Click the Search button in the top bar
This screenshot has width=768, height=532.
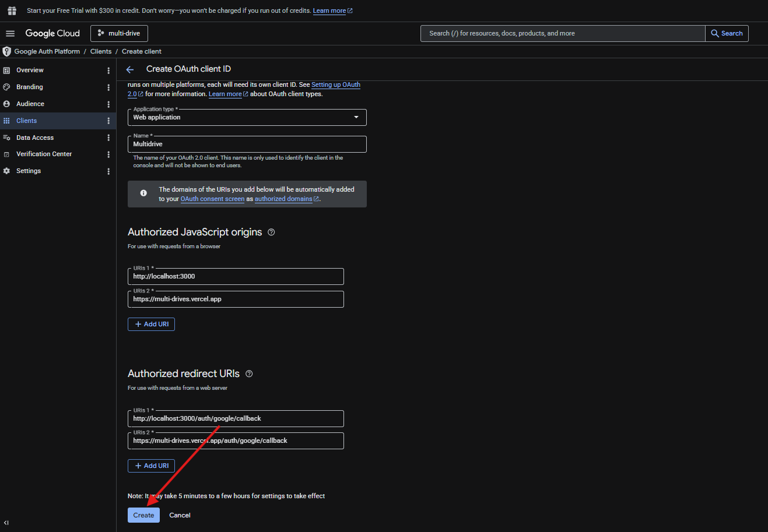(x=727, y=33)
